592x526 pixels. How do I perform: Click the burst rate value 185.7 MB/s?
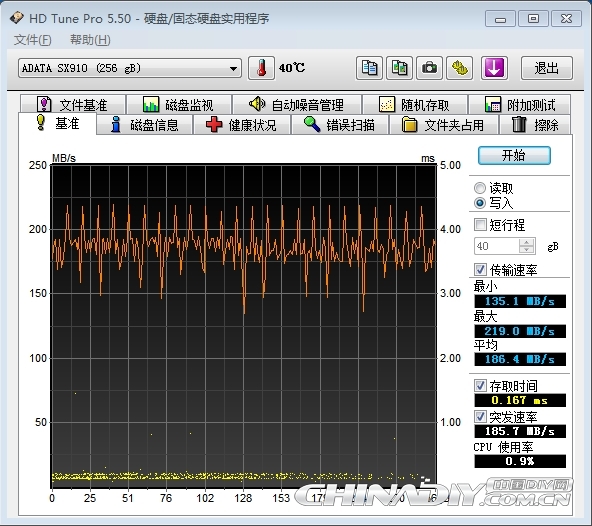coord(520,431)
